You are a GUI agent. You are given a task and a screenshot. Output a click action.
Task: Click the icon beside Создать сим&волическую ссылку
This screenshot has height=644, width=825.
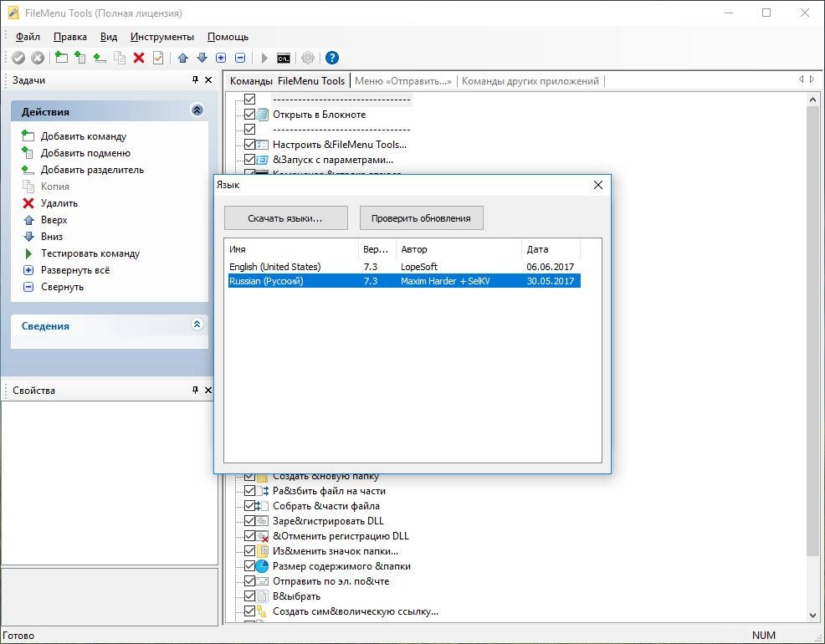(263, 611)
